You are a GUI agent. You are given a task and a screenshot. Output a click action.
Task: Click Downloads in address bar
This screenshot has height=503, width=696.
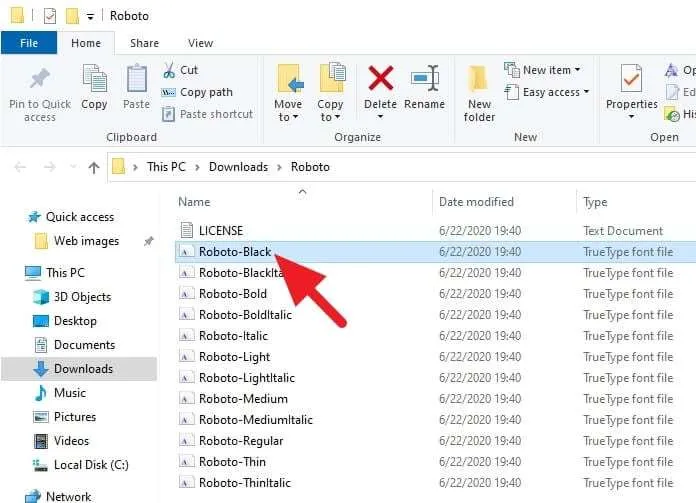pos(238,167)
